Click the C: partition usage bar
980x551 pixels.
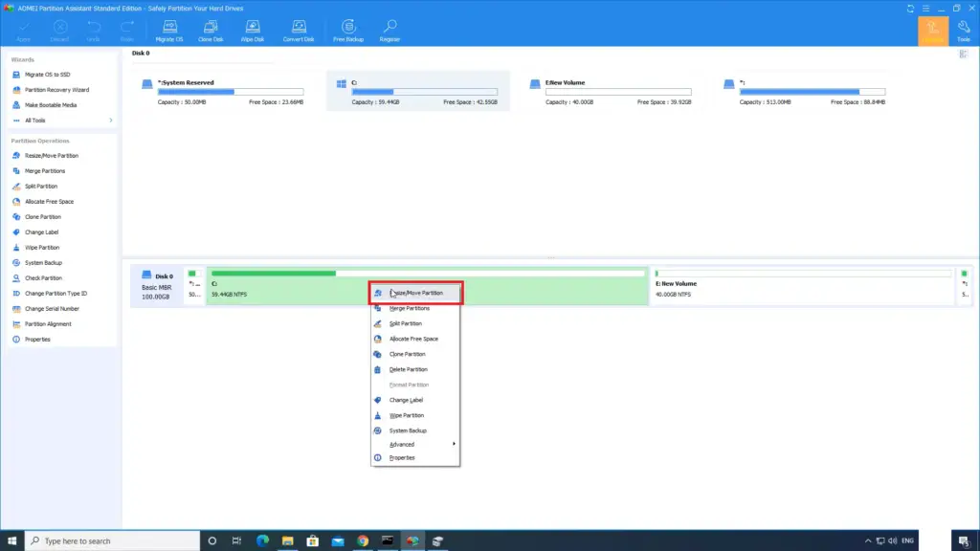click(x=424, y=92)
